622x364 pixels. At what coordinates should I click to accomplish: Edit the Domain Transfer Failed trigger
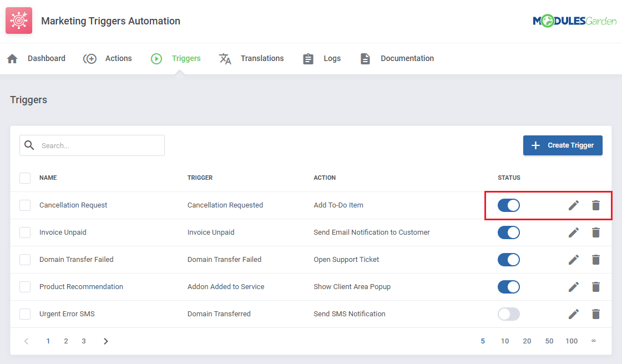(x=574, y=260)
